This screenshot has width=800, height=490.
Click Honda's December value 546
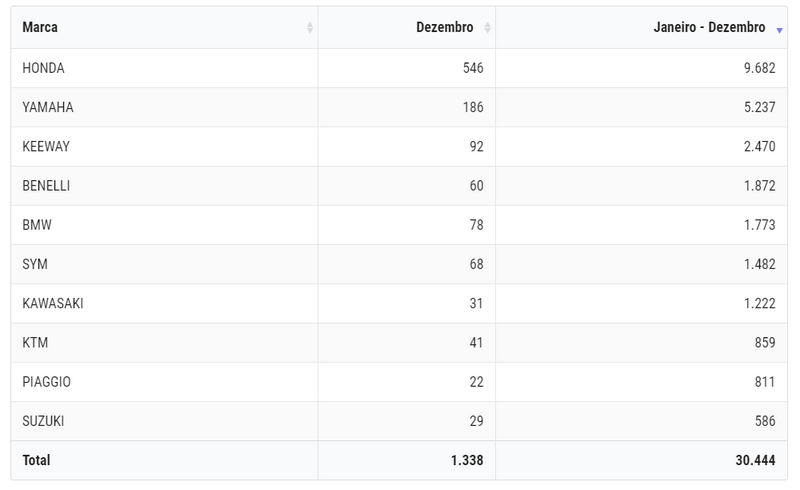pos(473,68)
